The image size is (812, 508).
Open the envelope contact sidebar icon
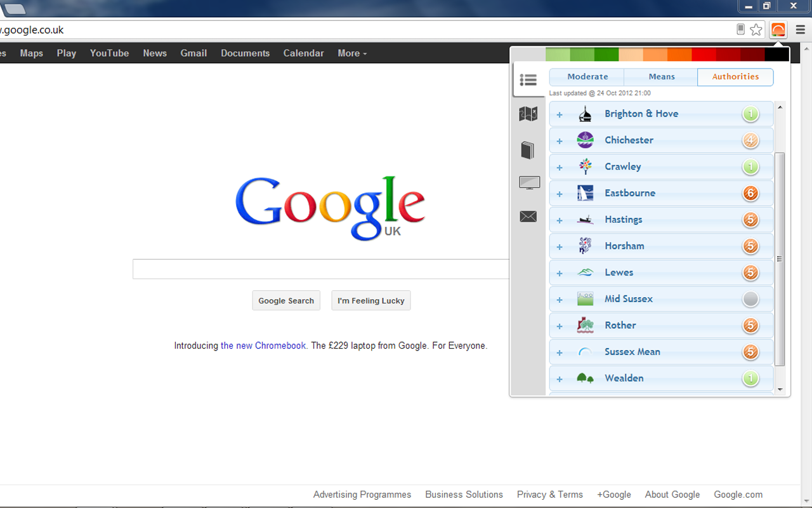pyautogui.click(x=528, y=217)
